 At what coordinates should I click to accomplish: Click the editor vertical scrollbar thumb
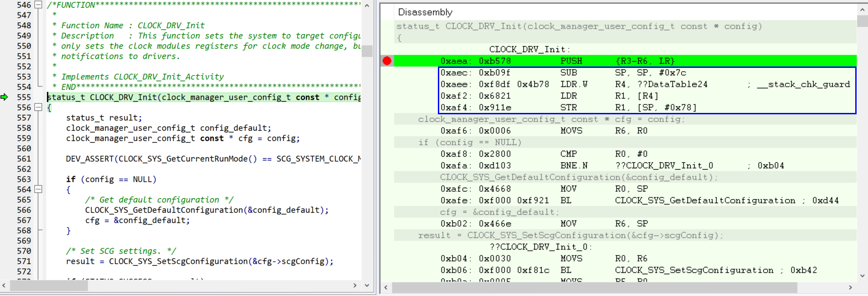367,51
